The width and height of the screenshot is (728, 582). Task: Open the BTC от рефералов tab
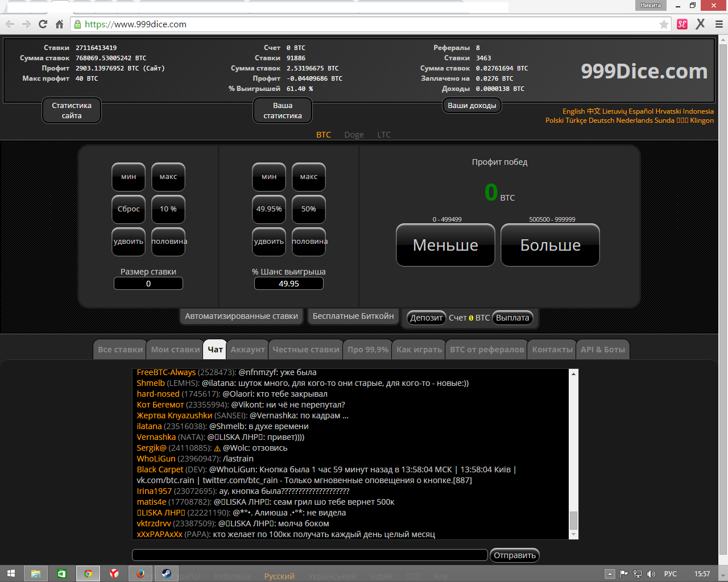coord(487,350)
